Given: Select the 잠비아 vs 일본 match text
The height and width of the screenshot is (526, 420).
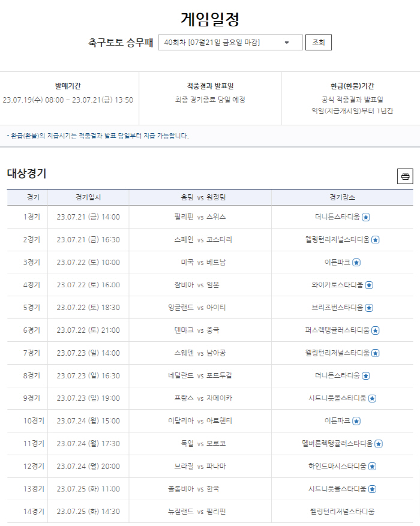Looking at the screenshot, I should coord(197,285).
